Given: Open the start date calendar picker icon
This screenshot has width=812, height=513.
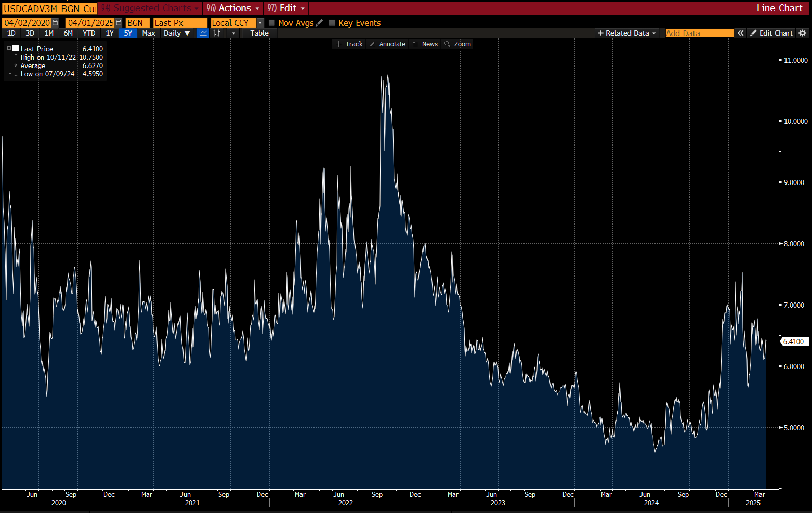Looking at the screenshot, I should coord(55,23).
